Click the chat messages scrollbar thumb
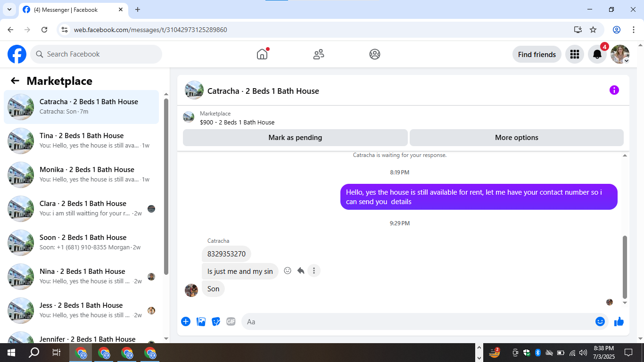644x362 pixels. (x=625, y=266)
